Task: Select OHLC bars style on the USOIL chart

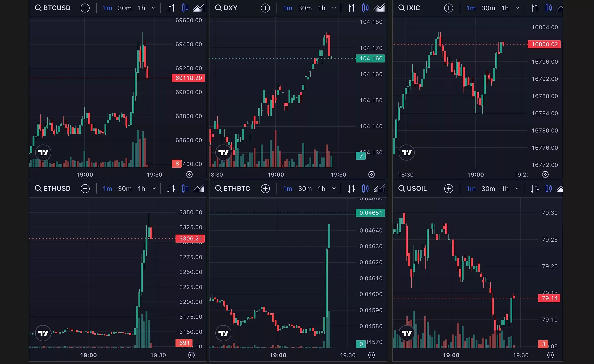Action: pos(535,188)
